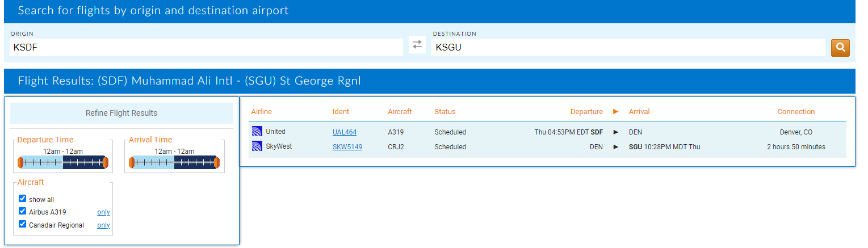868x248 pixels.
Task: Click the Origin input field
Action: click(207, 48)
